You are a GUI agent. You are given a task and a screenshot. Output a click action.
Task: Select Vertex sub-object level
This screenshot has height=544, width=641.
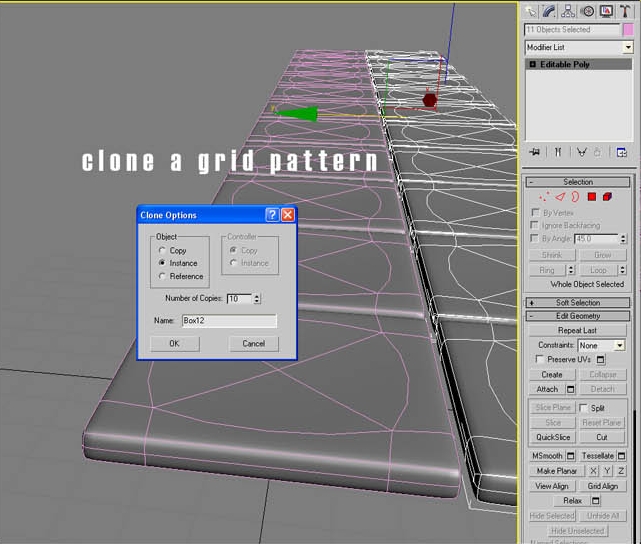click(x=544, y=197)
